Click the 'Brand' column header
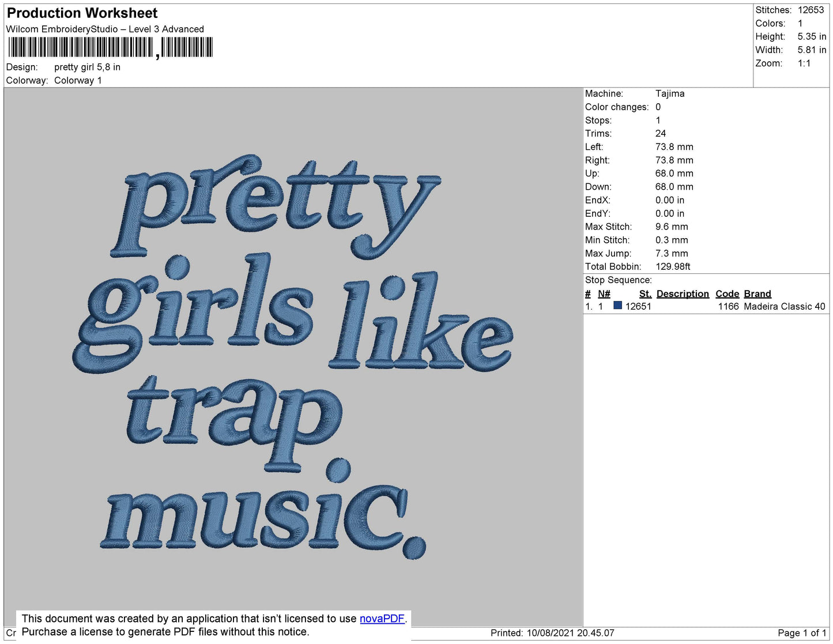The image size is (833, 644). tap(757, 293)
